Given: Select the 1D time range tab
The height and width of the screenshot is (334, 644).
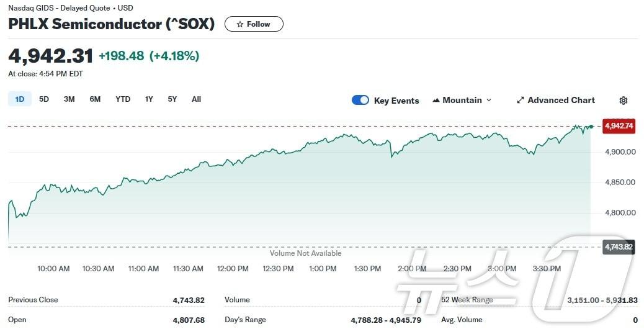Looking at the screenshot, I should click(20, 99).
